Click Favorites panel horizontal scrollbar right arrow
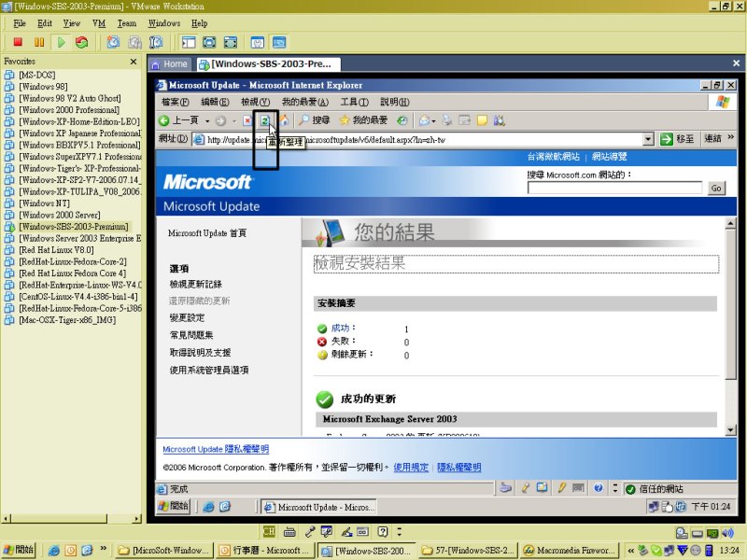Image resolution: width=747 pixels, height=560 pixels. [137, 518]
